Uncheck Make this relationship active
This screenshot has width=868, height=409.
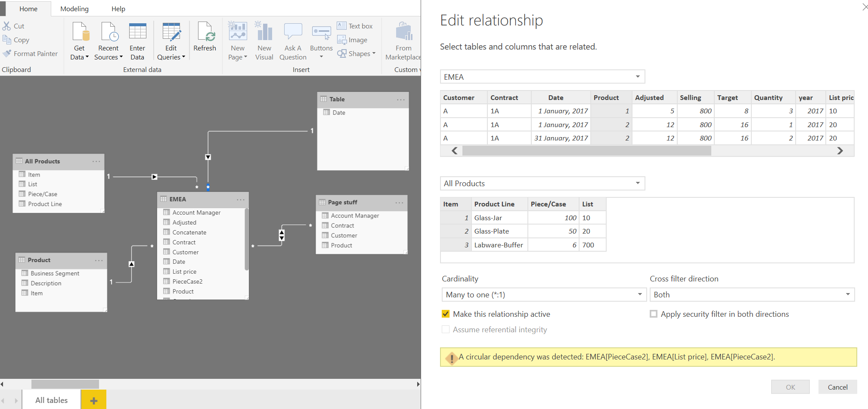point(446,314)
